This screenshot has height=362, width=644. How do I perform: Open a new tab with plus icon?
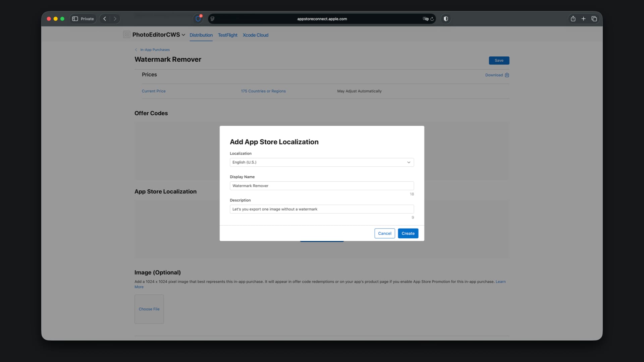pyautogui.click(x=583, y=19)
